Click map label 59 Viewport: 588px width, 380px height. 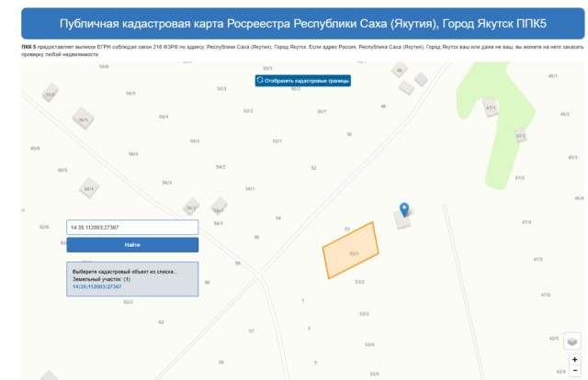click(221, 362)
